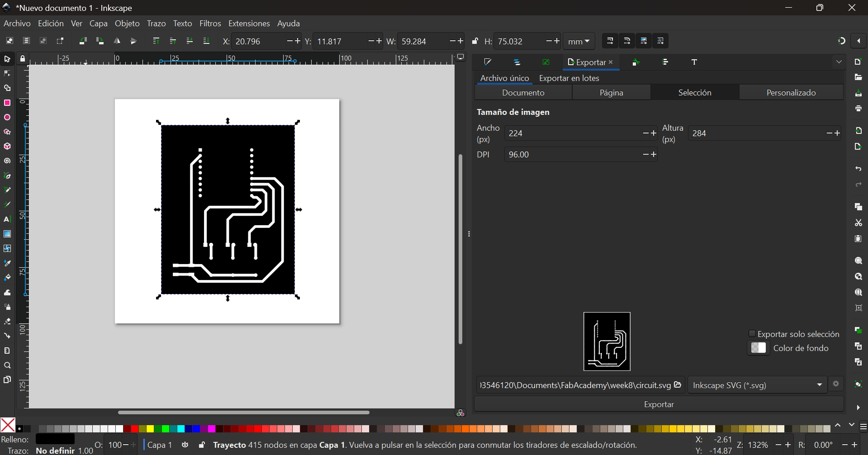Screen dimensions: 868x455
Task: Raise selection to top icon
Action: [156, 41]
